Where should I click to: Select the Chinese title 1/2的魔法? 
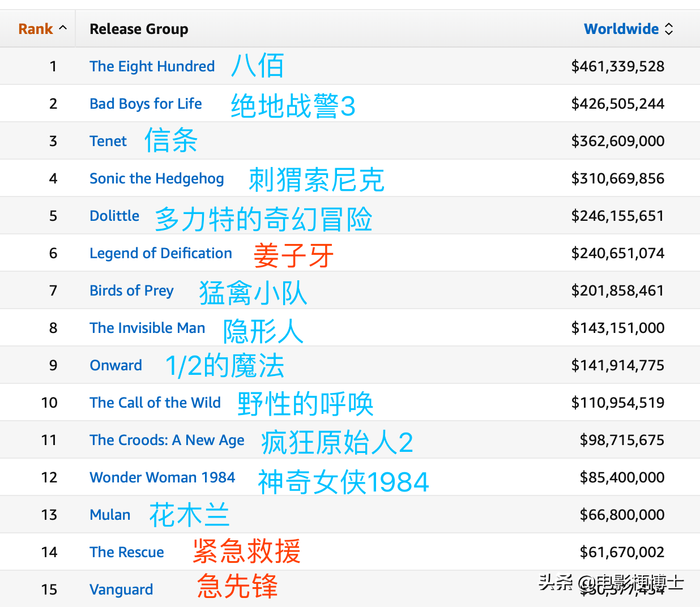click(224, 366)
